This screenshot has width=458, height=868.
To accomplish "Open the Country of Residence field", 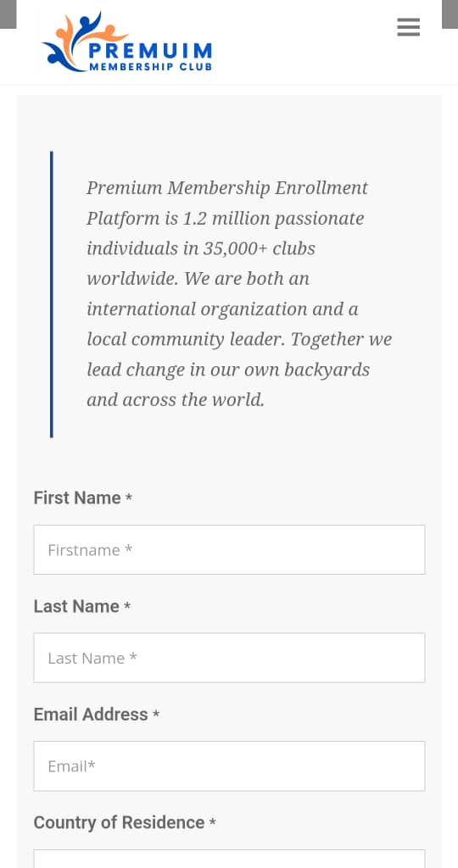I will click(229, 859).
